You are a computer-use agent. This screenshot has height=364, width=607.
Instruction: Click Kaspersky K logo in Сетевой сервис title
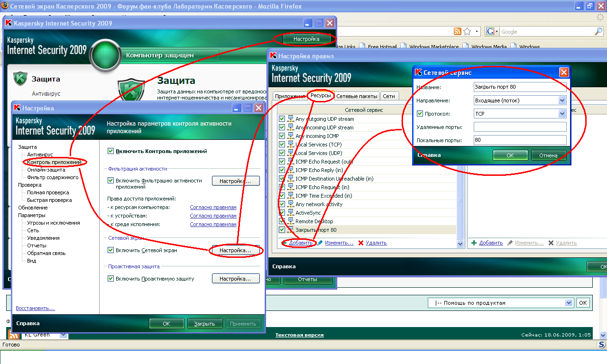[418, 73]
